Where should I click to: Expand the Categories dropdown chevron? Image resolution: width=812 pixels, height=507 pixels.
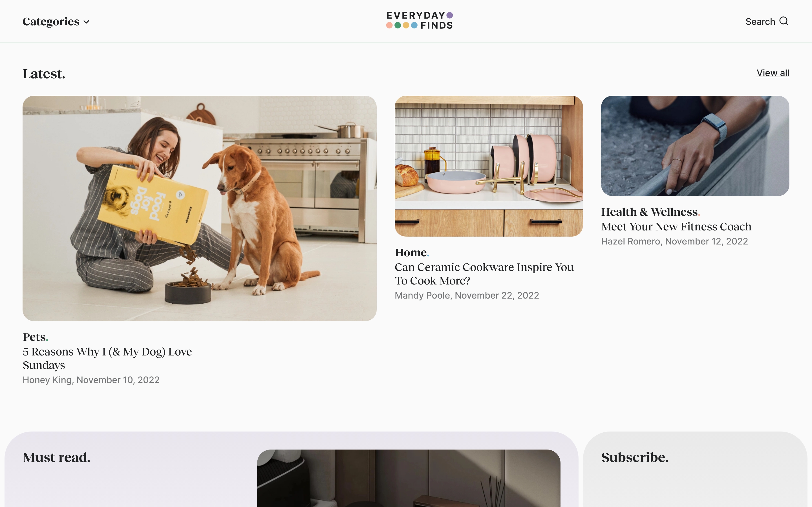(86, 22)
